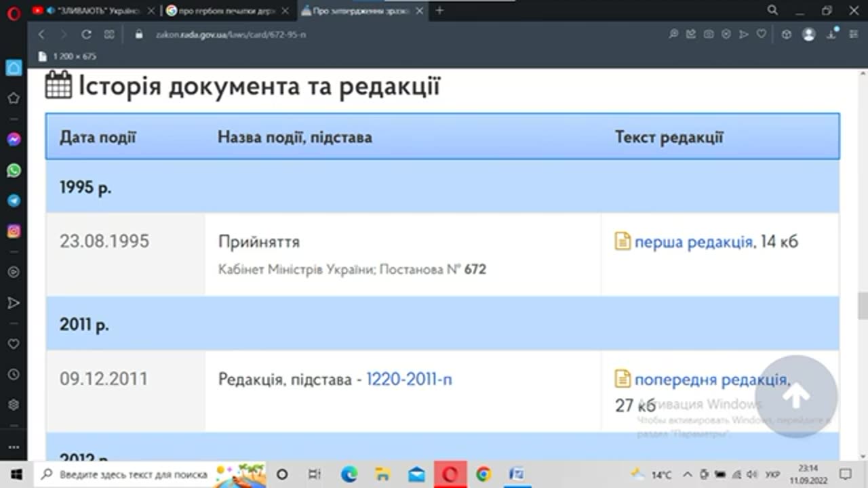
Task: Click the '1995 р.' year row
Action: [442, 187]
